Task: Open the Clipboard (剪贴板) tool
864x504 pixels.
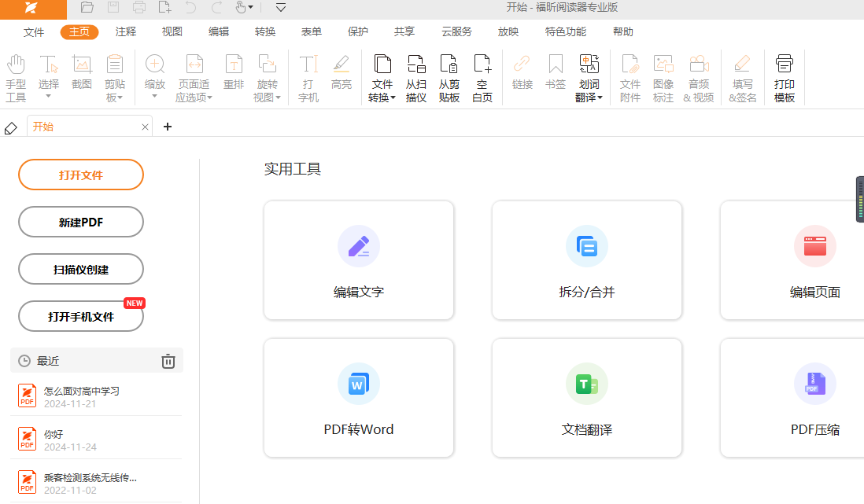Action: (115, 78)
